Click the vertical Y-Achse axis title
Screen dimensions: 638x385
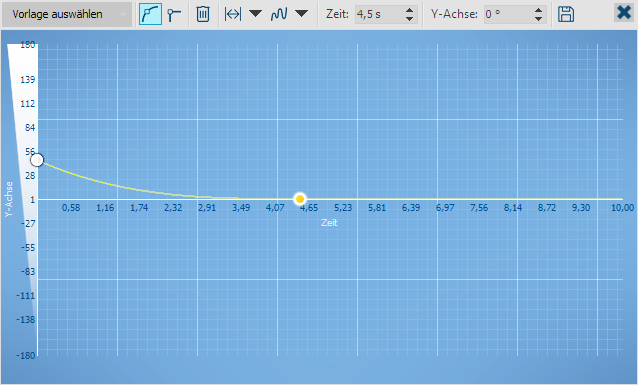click(x=9, y=199)
